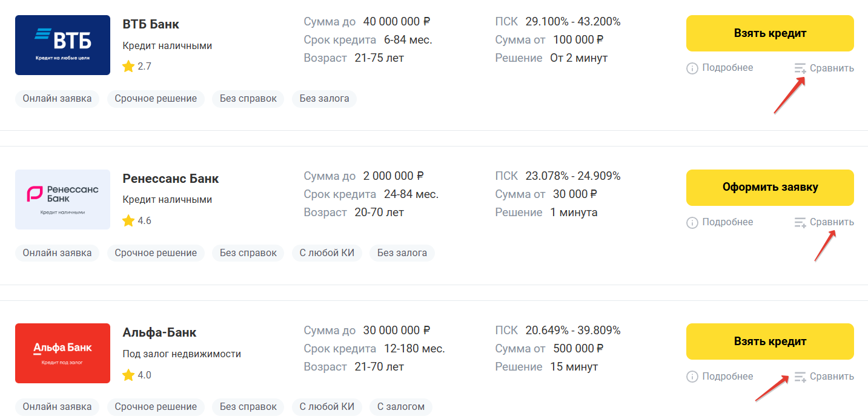Click the info icon in Ренессанс Банк row
Screen dimensions: 868x419
tap(692, 223)
